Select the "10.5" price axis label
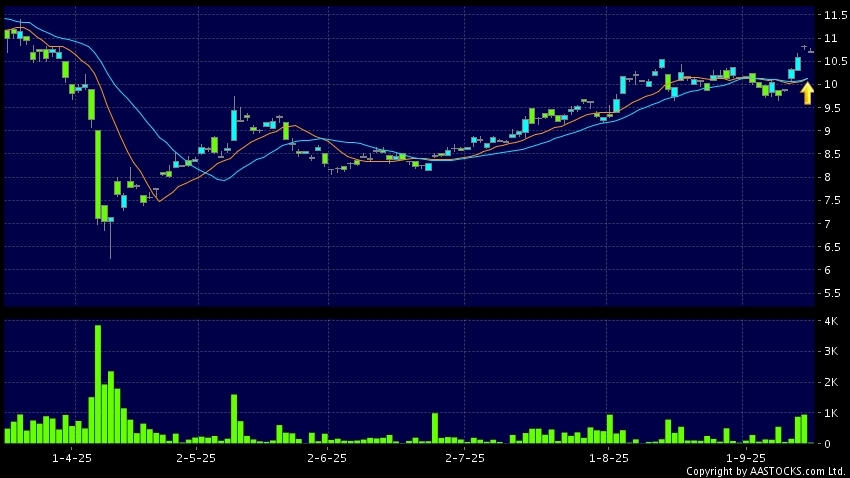 pos(835,61)
